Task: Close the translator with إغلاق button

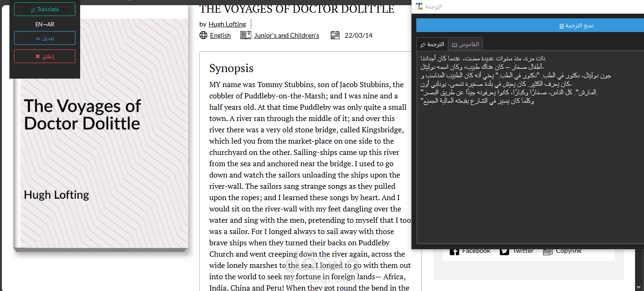Action: pyautogui.click(x=44, y=56)
